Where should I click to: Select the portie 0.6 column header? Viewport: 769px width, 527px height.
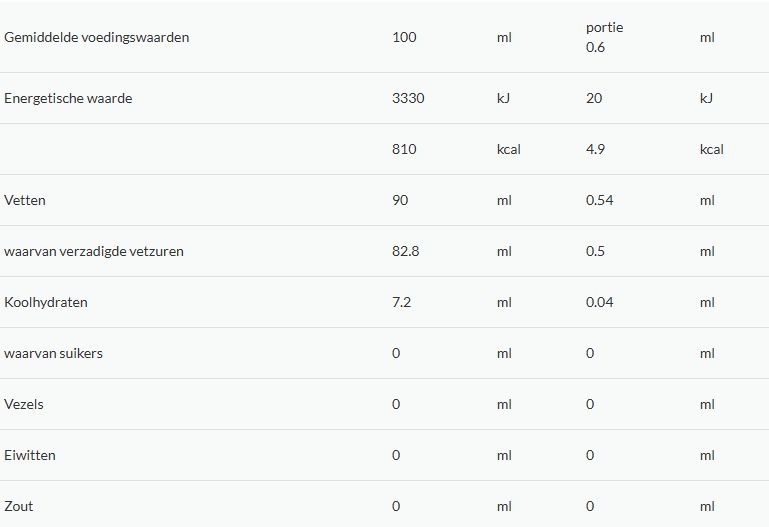point(605,37)
